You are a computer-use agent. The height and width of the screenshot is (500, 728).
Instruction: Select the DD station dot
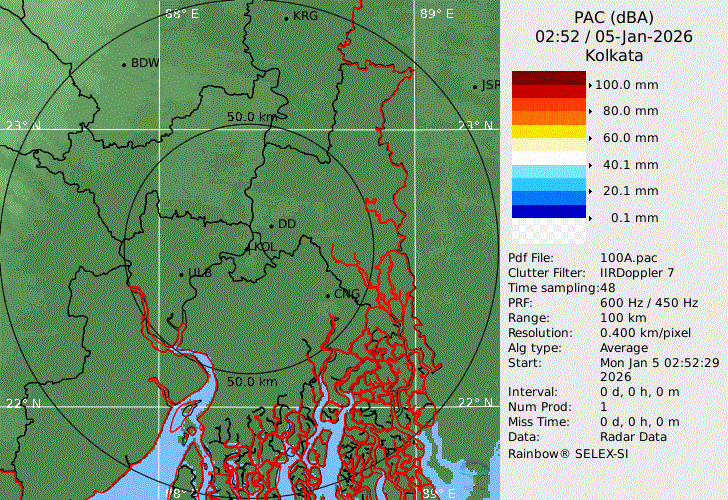tap(271, 225)
